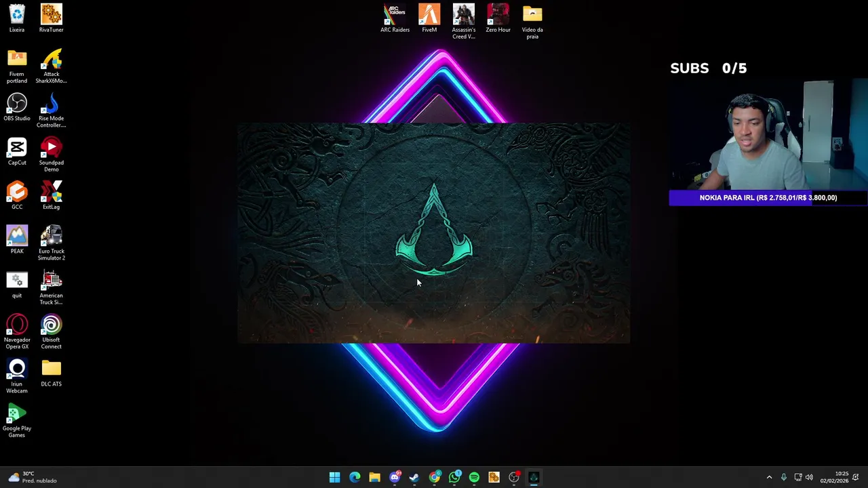Select the Assassin's Creed taskbar icon
The width and height of the screenshot is (868, 488).
click(x=534, y=477)
